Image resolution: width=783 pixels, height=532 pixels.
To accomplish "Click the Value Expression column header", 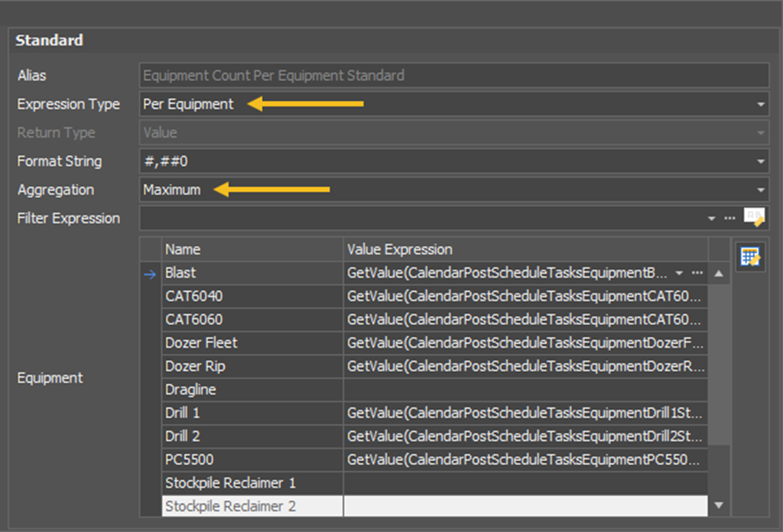I will pyautogui.click(x=526, y=249).
